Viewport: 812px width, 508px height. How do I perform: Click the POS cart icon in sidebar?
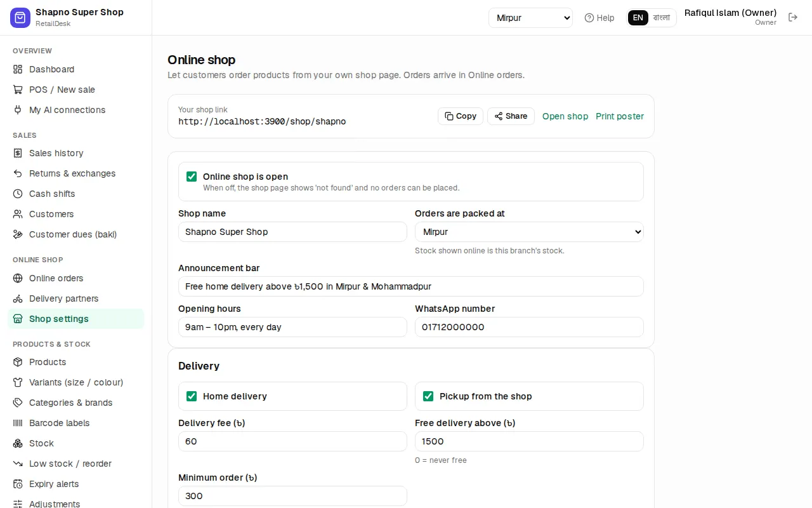coord(18,90)
